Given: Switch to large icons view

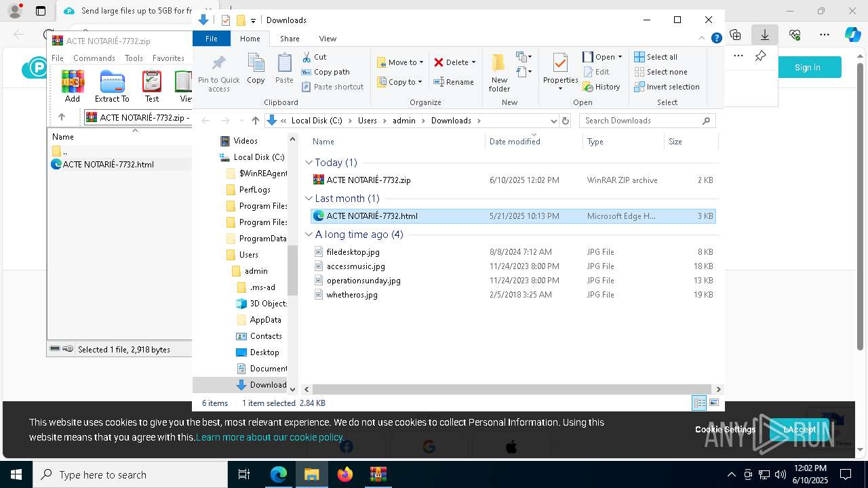Looking at the screenshot, I should [x=714, y=403].
